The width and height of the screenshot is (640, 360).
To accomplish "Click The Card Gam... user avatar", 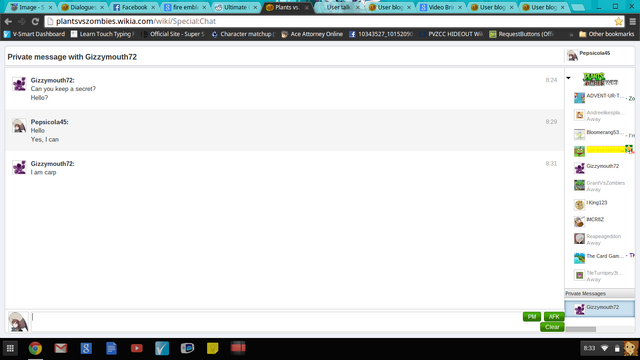I will click(579, 258).
